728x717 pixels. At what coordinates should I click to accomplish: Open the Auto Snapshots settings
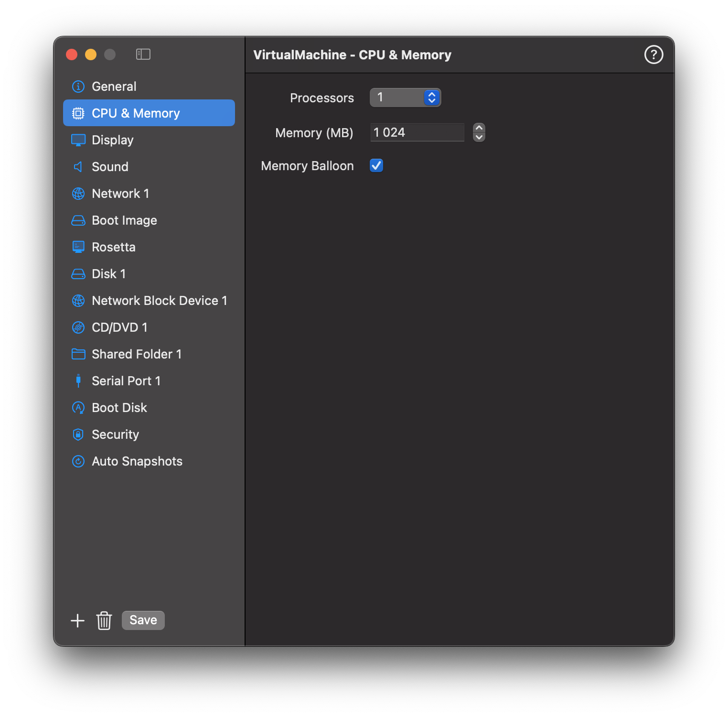click(x=137, y=461)
